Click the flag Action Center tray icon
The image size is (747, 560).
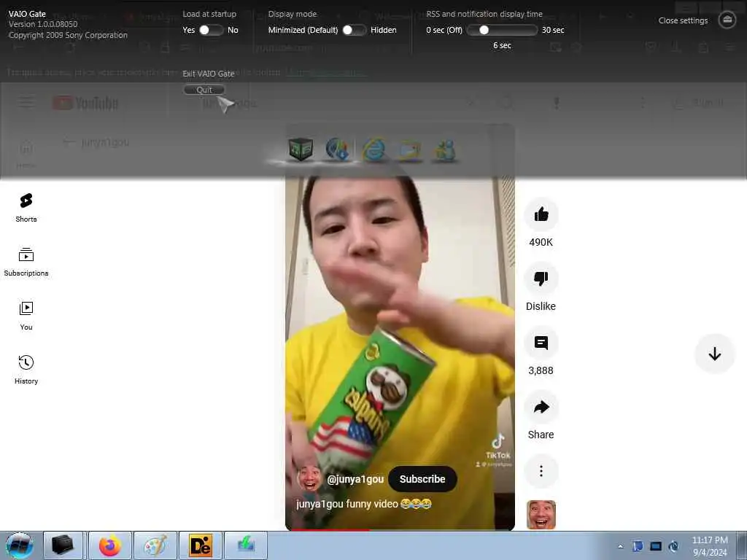[638, 546]
